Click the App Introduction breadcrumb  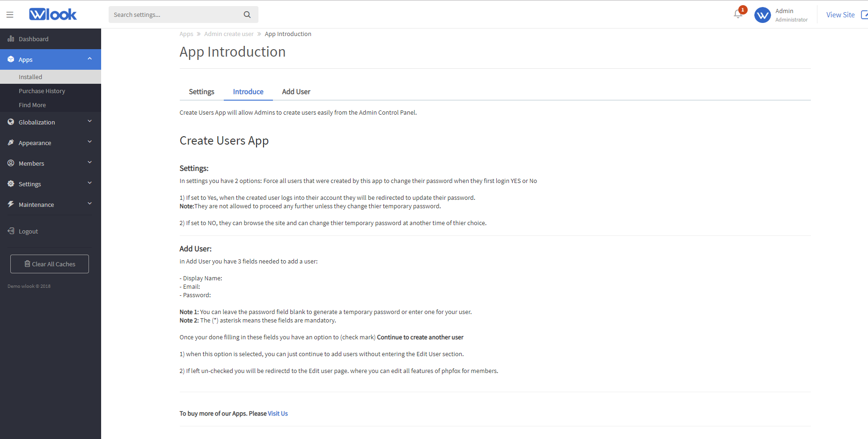point(288,34)
